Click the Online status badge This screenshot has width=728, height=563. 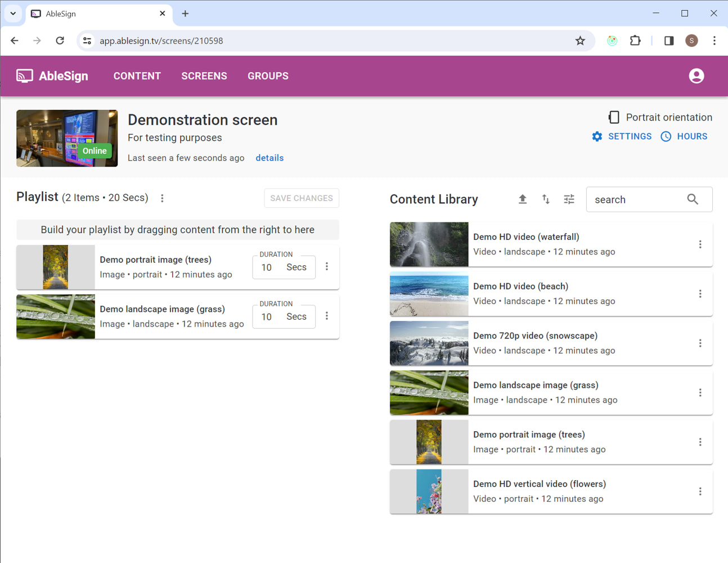[94, 150]
